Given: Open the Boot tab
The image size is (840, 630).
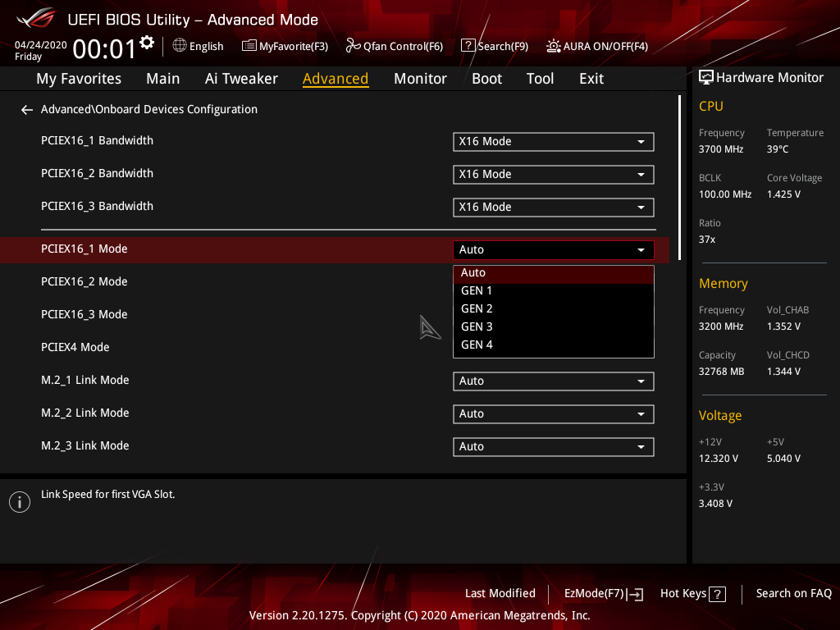Looking at the screenshot, I should click(x=486, y=79).
